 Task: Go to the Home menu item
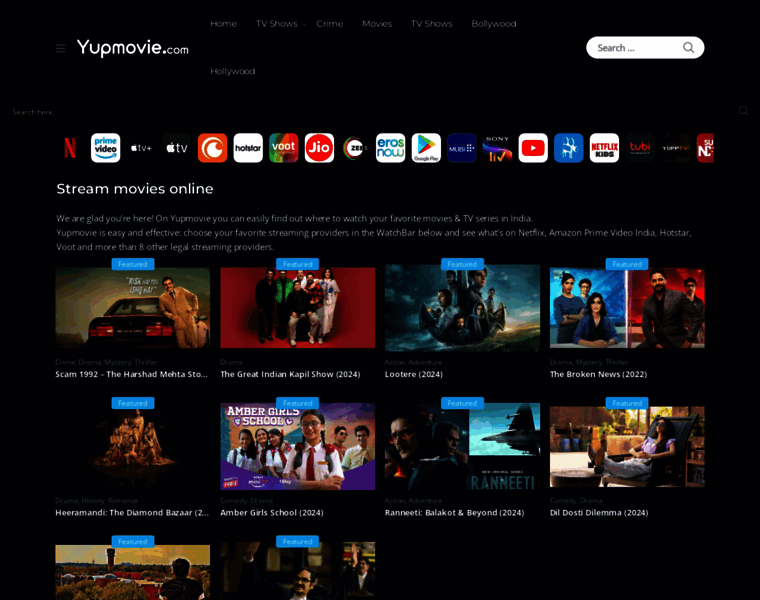[x=223, y=24]
